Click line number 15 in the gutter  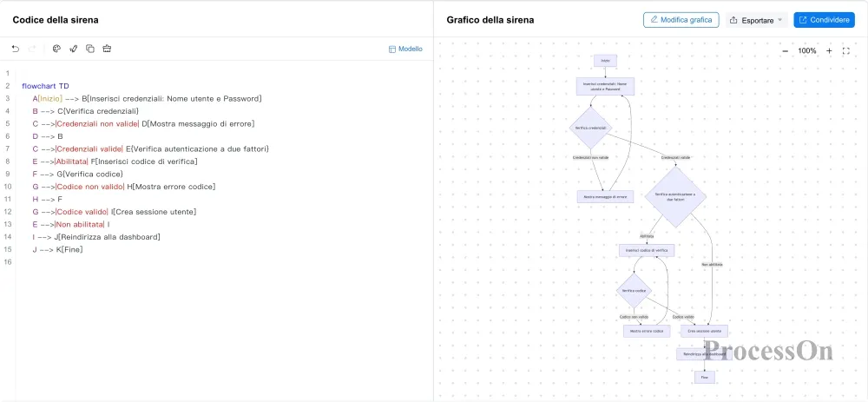click(8, 250)
